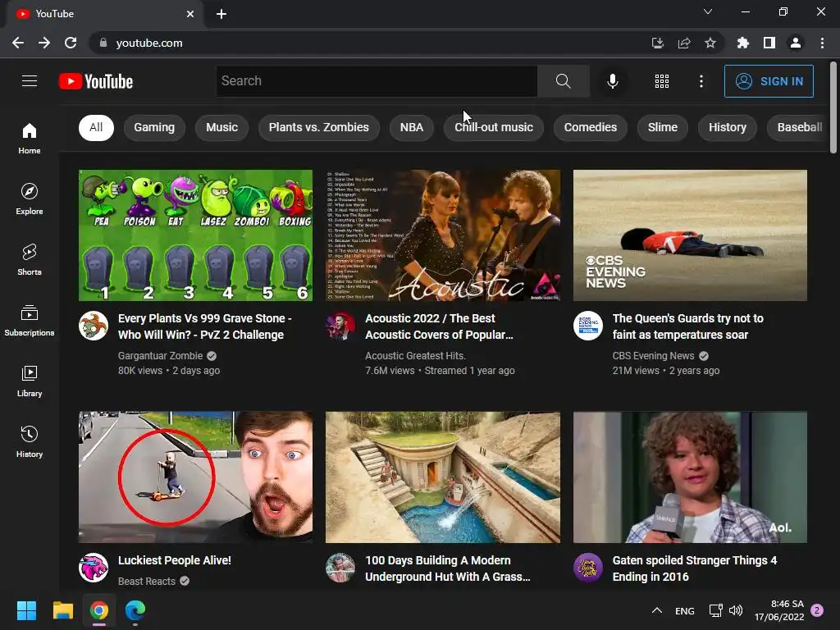The height and width of the screenshot is (630, 840).
Task: Select the Gaming filter chip
Action: (x=154, y=127)
